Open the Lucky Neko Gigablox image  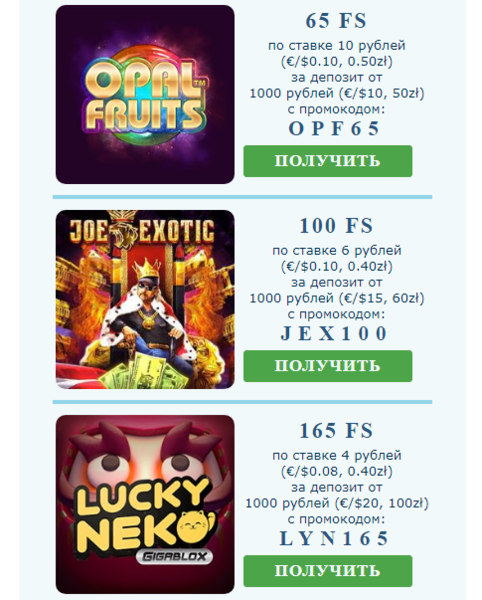point(145,504)
